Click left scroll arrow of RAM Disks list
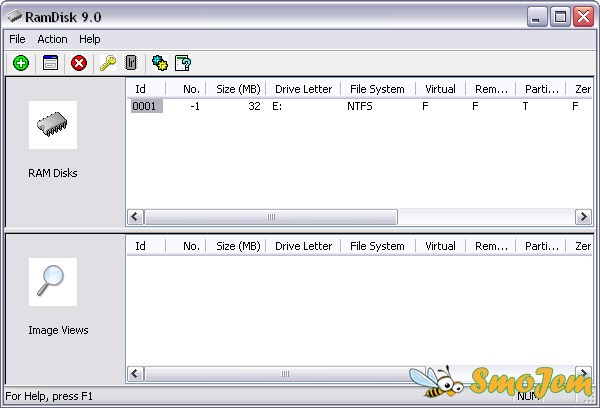 tap(135, 217)
